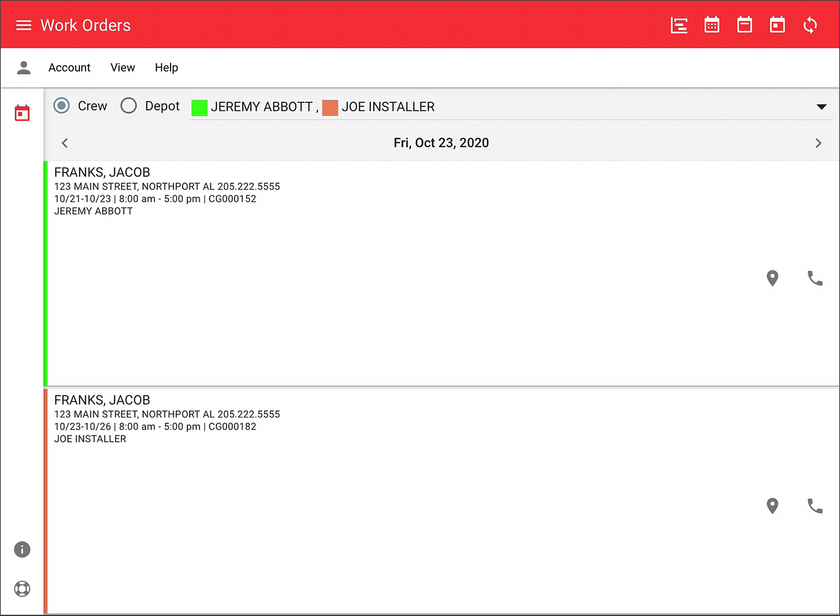Viewport: 840px width, 616px height.
Task: Open the View menu
Action: pos(122,67)
